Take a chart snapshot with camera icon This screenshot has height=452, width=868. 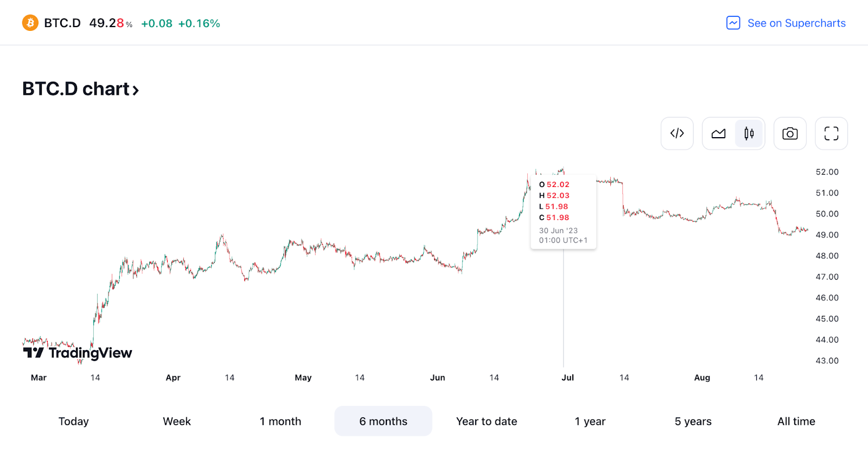[x=789, y=133]
